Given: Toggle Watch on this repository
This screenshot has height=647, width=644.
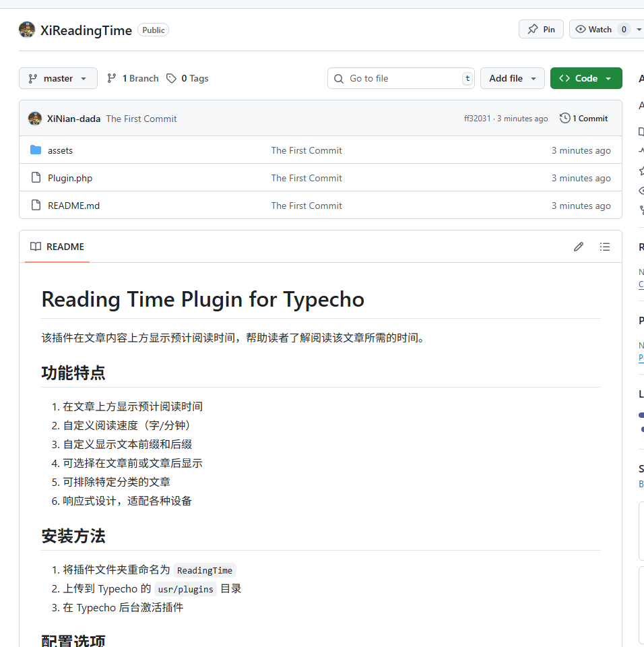Looking at the screenshot, I should coord(594,29).
